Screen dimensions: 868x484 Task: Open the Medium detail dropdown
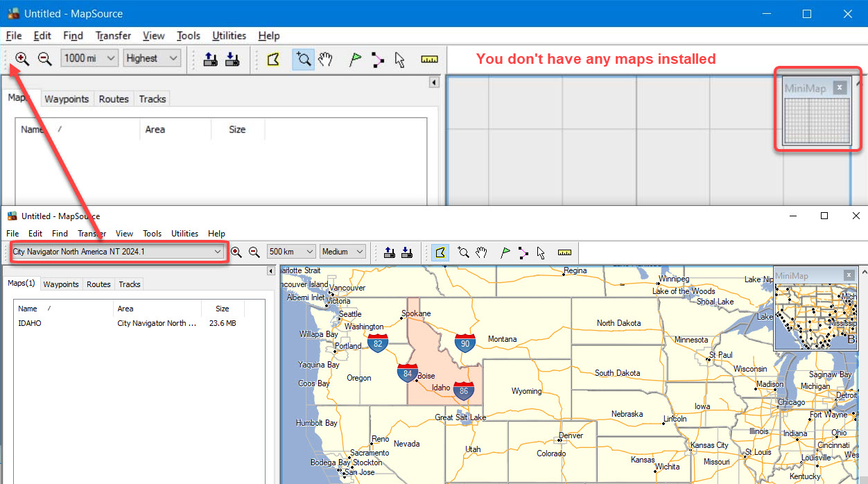[342, 252]
